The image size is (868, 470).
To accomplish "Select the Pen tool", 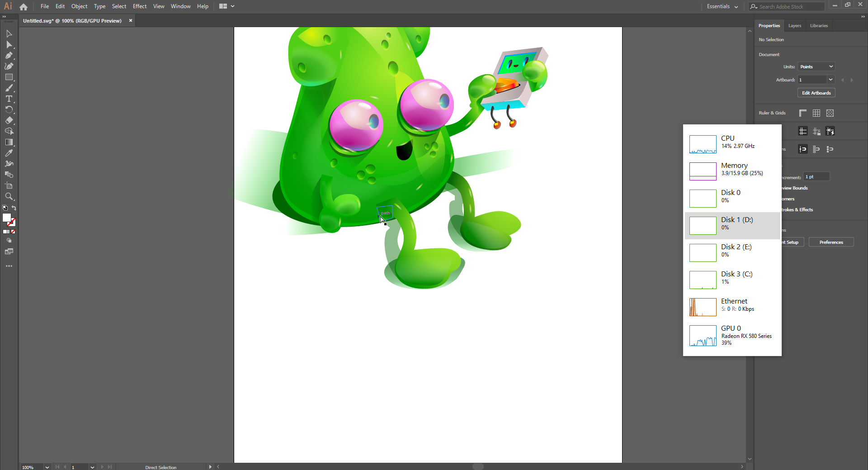I will pyautogui.click(x=9, y=56).
